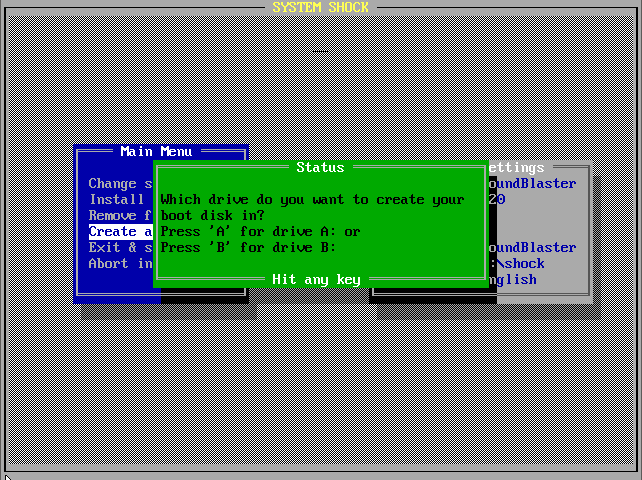Screen dimensions: 642x480
Task: Click the '\shock' install path value
Action: pos(517,264)
